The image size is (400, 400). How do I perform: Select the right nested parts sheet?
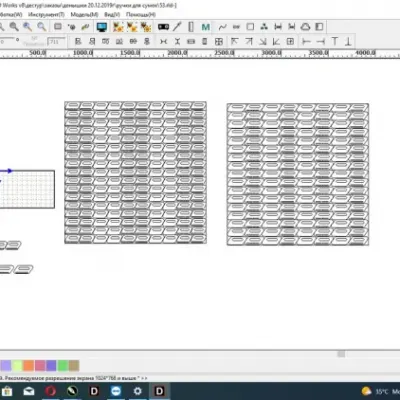point(298,174)
